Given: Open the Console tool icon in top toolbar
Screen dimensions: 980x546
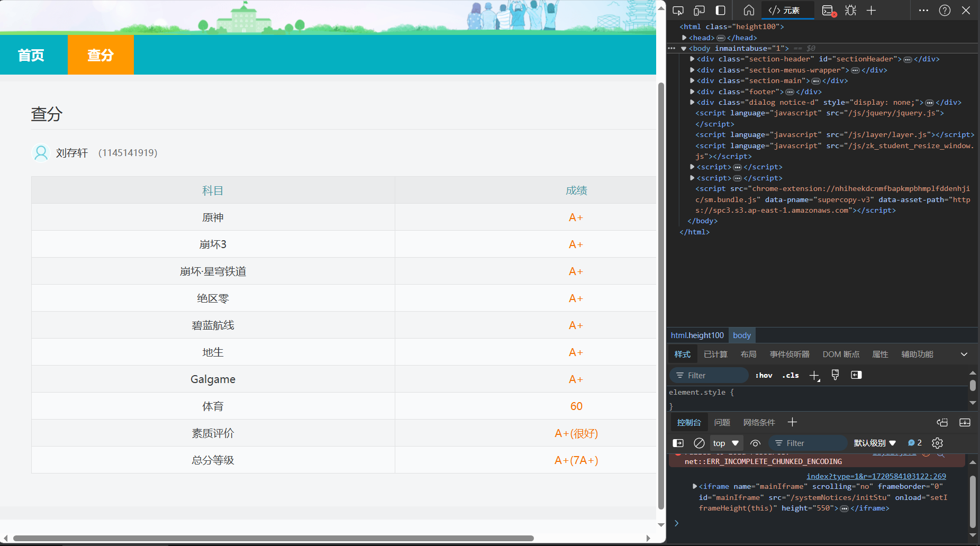Looking at the screenshot, I should pos(829,10).
